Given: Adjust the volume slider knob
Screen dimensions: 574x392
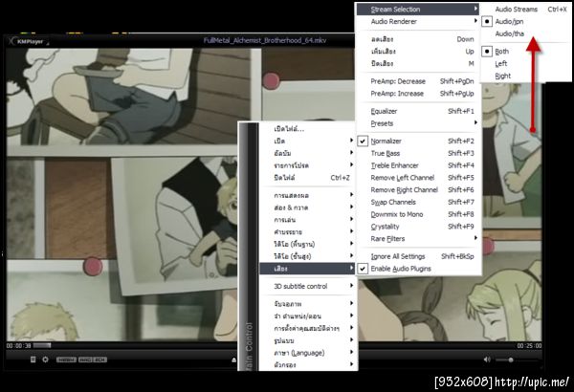Looking at the screenshot, I should click(x=511, y=359).
